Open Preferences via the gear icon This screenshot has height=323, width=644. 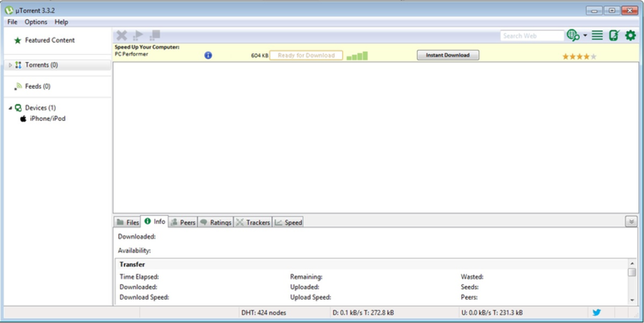(630, 36)
